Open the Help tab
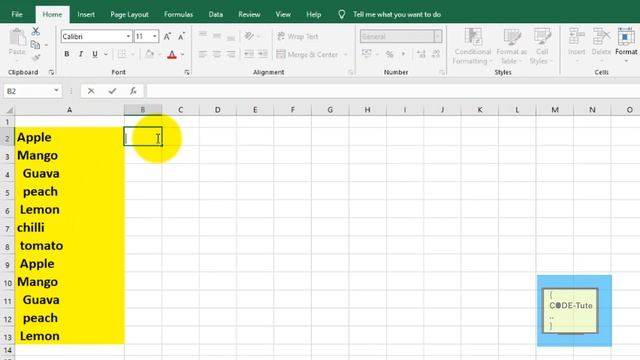The height and width of the screenshot is (360, 640). pyautogui.click(x=313, y=14)
